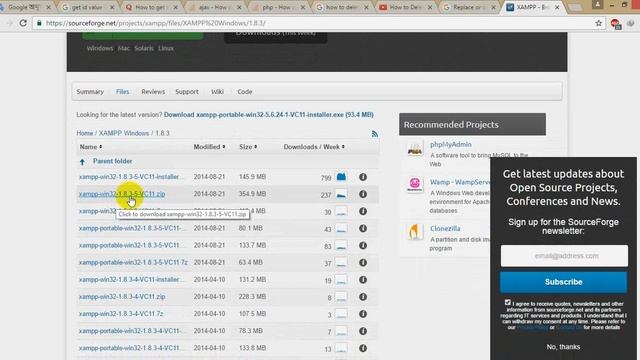Open the Wiki tab
640x360 pixels.
pos(217,92)
